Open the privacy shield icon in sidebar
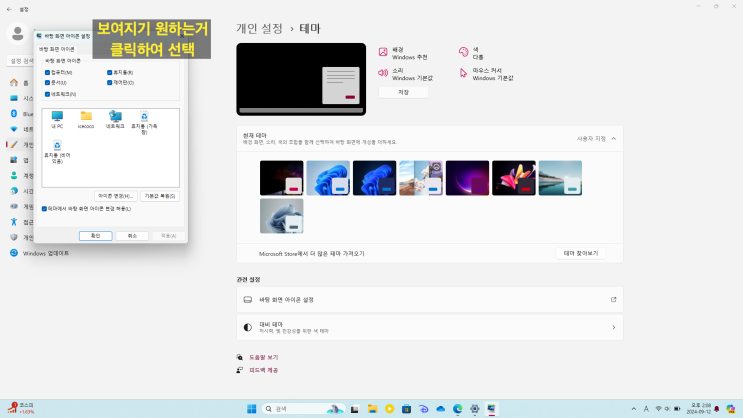The height and width of the screenshot is (418, 743). [x=14, y=237]
